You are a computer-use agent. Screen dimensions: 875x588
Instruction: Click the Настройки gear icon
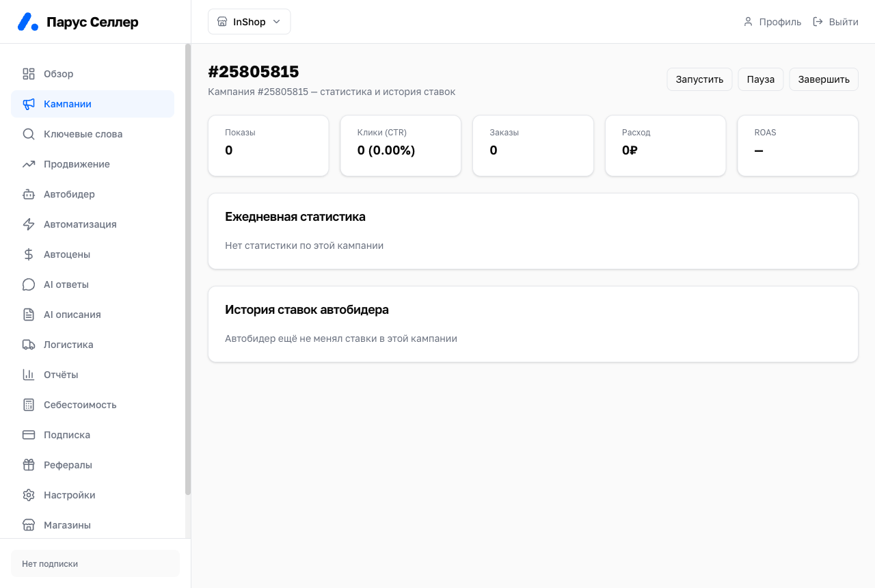[x=29, y=495]
